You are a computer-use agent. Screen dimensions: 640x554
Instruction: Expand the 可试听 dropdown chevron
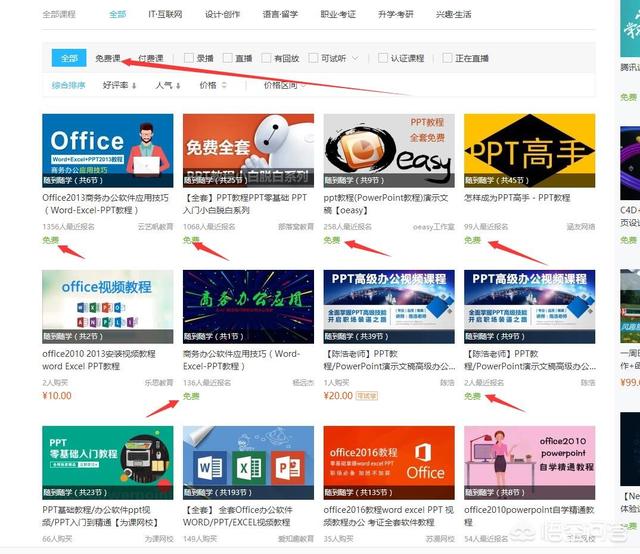355,58
